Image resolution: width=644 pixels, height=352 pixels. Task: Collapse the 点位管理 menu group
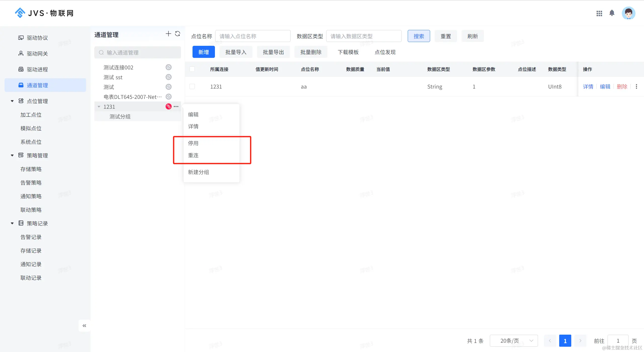click(x=12, y=101)
